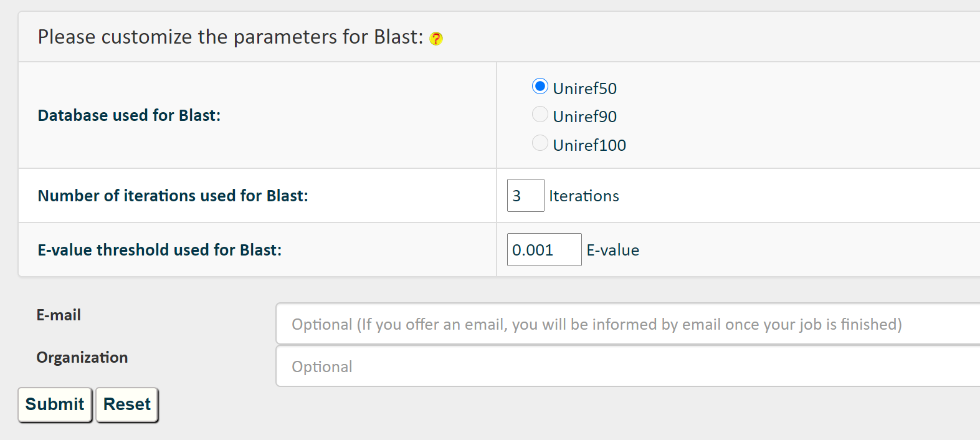Image resolution: width=980 pixels, height=440 pixels.
Task: Pick the Uniref100 radio button circle
Action: 540,143
